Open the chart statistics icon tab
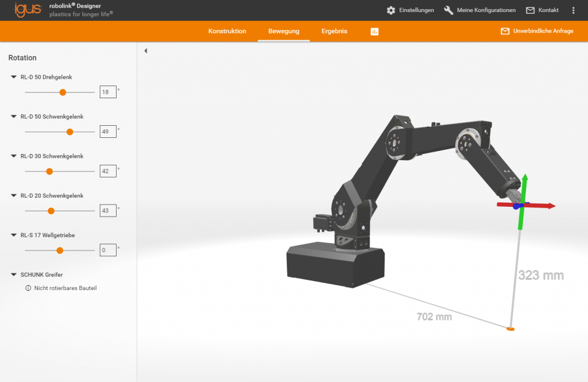Image resolution: width=588 pixels, height=382 pixels. (x=374, y=32)
